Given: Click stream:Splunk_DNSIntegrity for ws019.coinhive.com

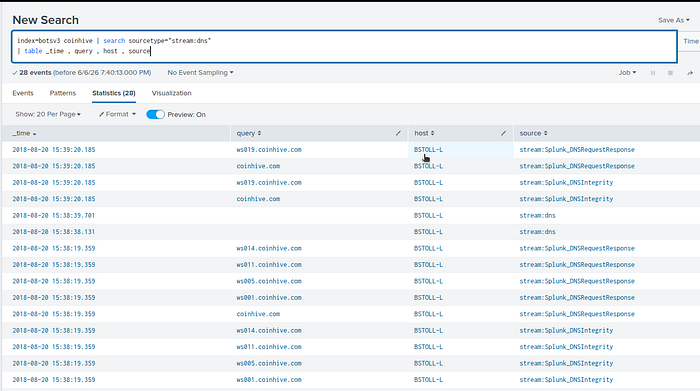Looking at the screenshot, I should [x=566, y=183].
